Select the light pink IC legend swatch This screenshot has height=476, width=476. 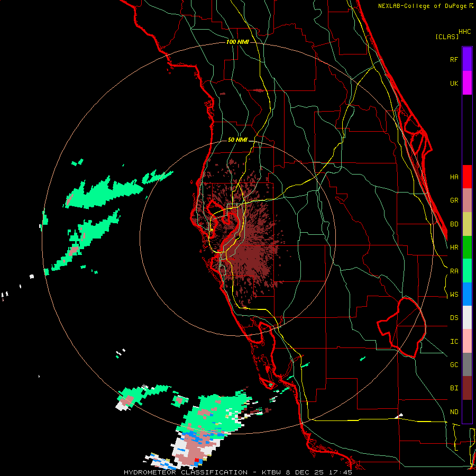point(467,341)
